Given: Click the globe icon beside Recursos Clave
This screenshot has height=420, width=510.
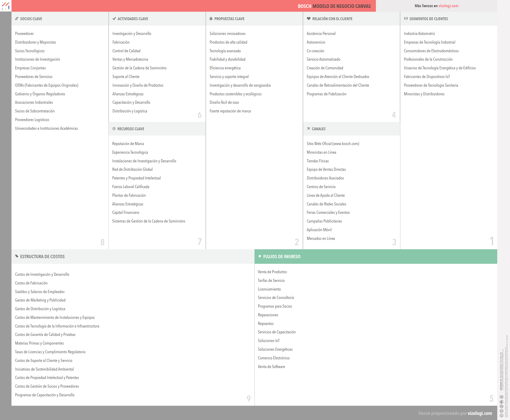Looking at the screenshot, I should pos(114,129).
